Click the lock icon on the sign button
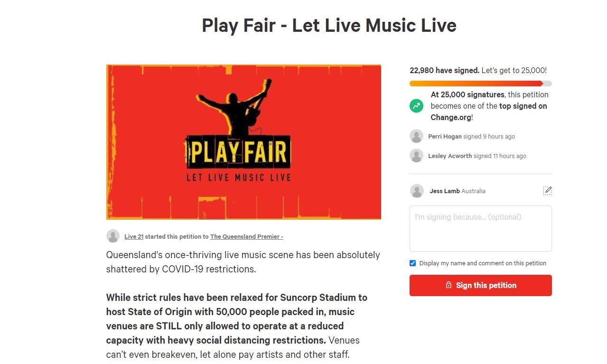The image size is (607, 364). point(448,285)
